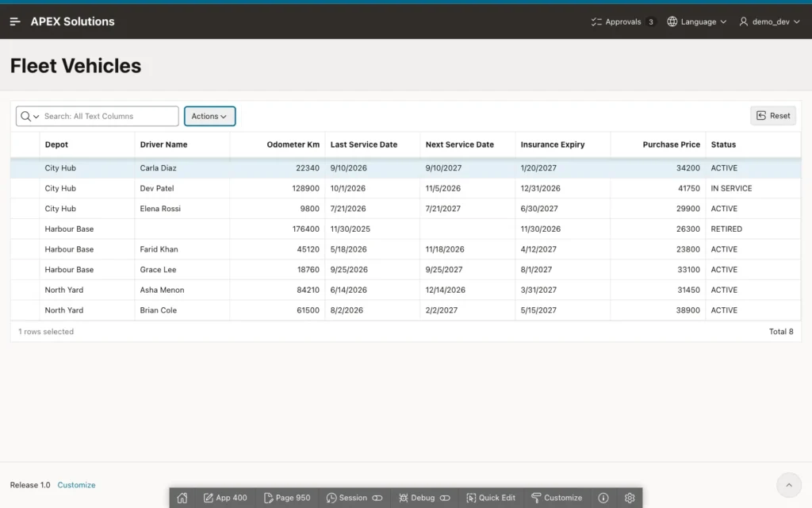
Task: Click the info circle icon in toolbar
Action: [x=603, y=498]
